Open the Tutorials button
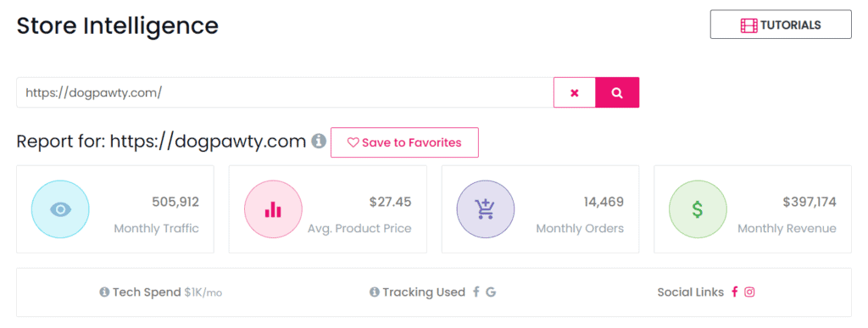Image resolution: width=868 pixels, height=328 pixels. point(781,25)
